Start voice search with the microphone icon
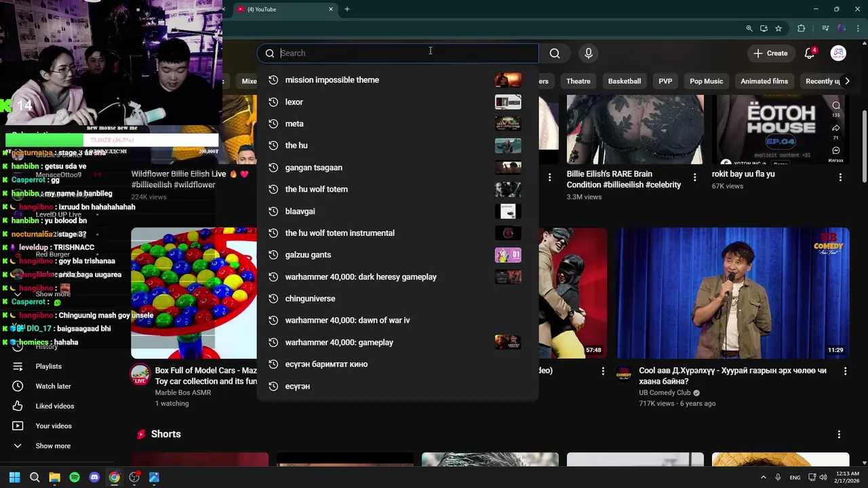868x488 pixels. tap(589, 54)
